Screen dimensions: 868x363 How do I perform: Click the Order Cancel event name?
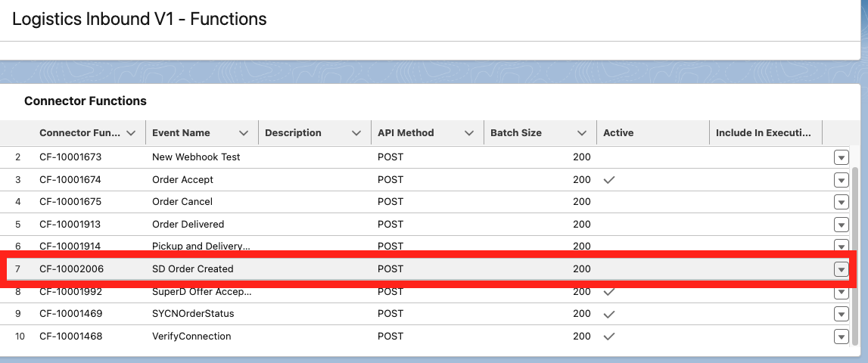point(182,202)
